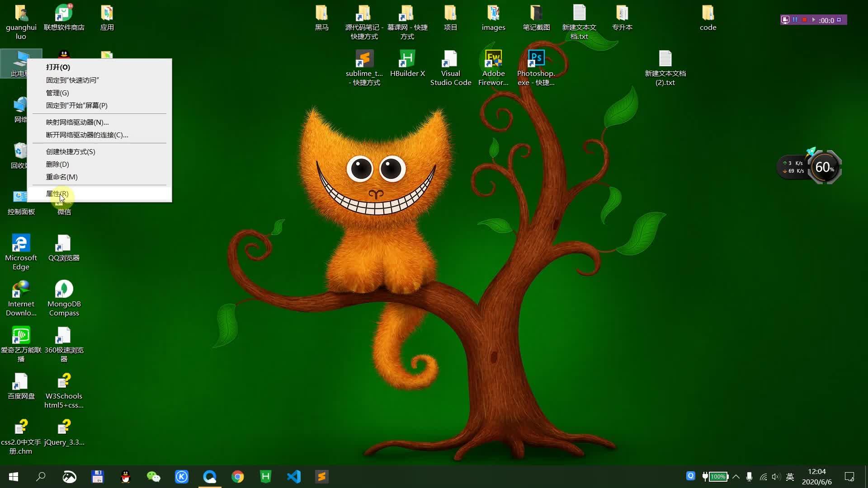Open the Windows Start menu
868x488 pixels.
[x=14, y=477]
